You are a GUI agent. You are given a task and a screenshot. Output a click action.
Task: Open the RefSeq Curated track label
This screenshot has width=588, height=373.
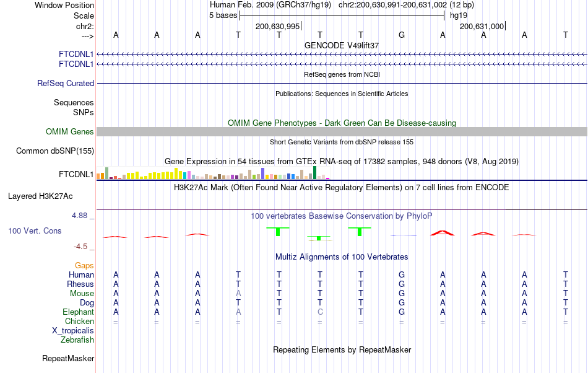[x=66, y=83]
